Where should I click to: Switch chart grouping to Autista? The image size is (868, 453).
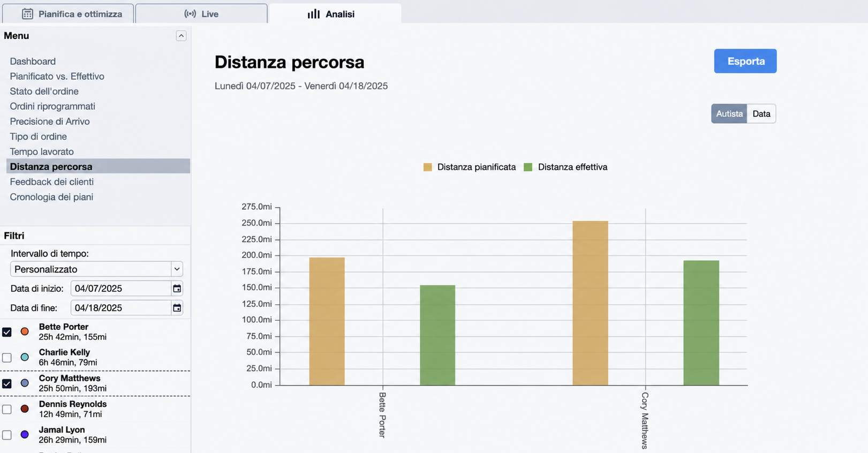coord(729,114)
